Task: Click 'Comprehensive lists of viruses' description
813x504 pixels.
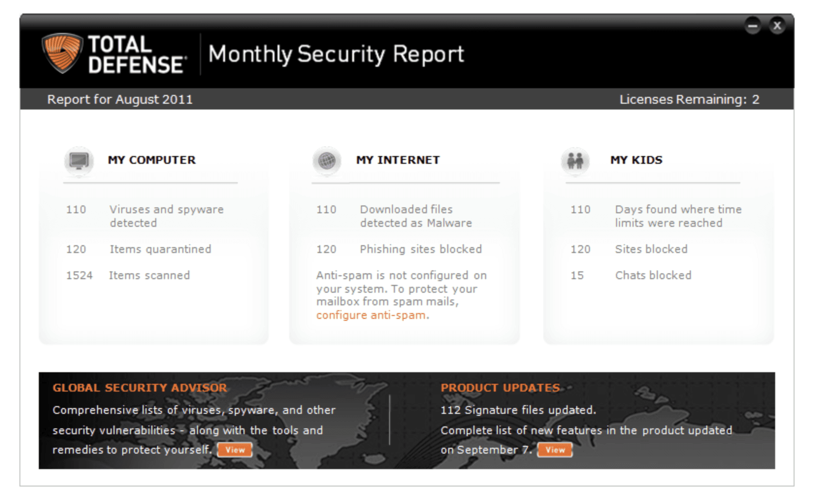Action: click(194, 430)
